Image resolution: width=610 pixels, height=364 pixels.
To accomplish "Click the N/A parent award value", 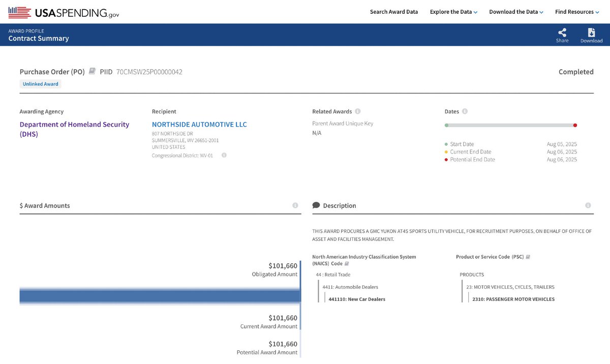I will click(x=317, y=133).
